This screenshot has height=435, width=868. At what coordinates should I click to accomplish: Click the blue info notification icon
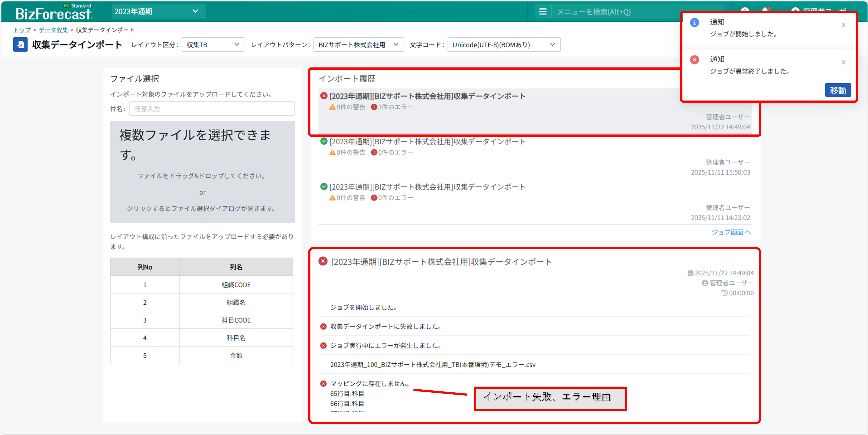pyautogui.click(x=695, y=22)
